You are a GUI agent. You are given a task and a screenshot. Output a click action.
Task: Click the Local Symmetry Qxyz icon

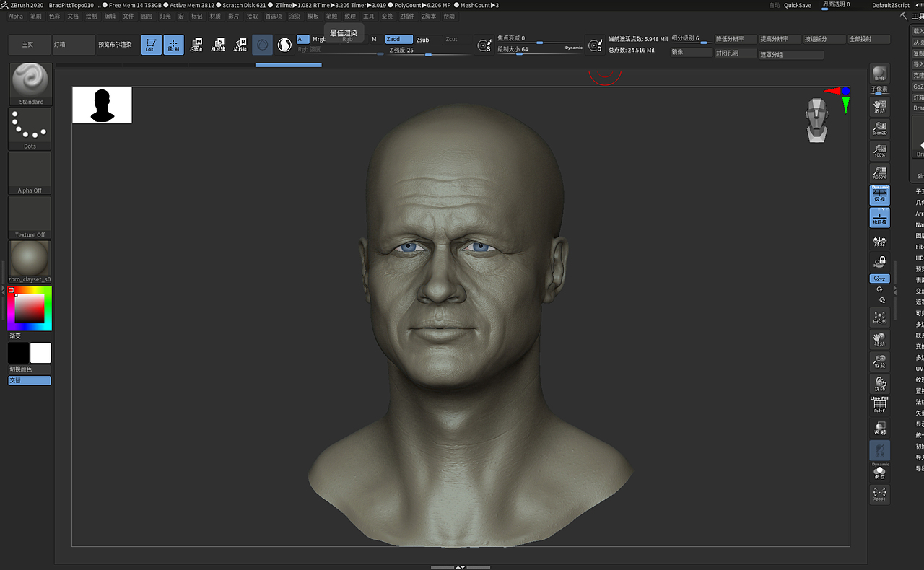879,278
